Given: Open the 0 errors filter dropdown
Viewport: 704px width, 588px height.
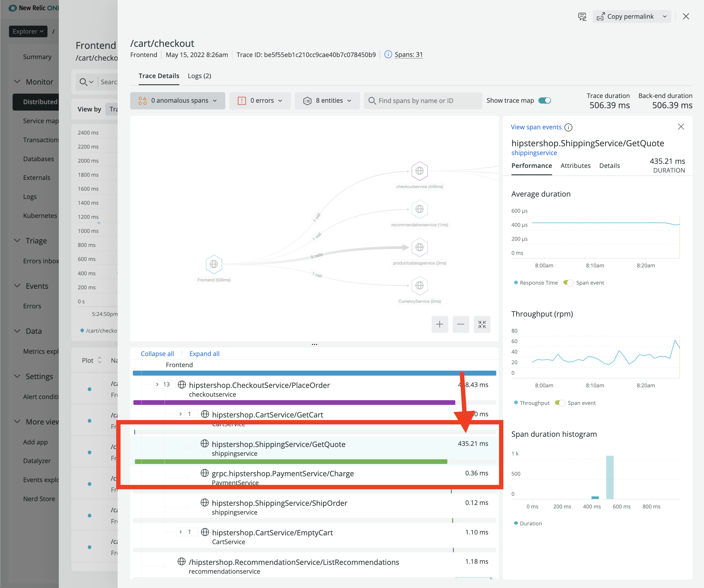Looking at the screenshot, I should pyautogui.click(x=260, y=101).
